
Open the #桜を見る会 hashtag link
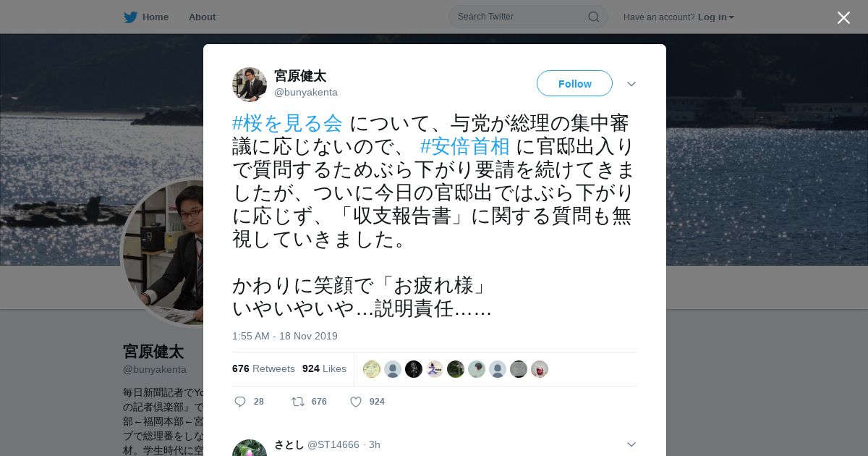(287, 123)
